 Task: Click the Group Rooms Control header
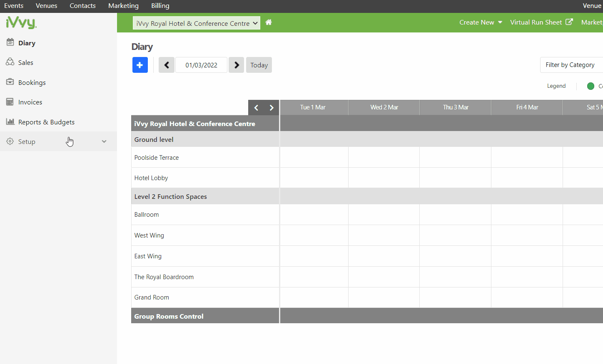205,316
